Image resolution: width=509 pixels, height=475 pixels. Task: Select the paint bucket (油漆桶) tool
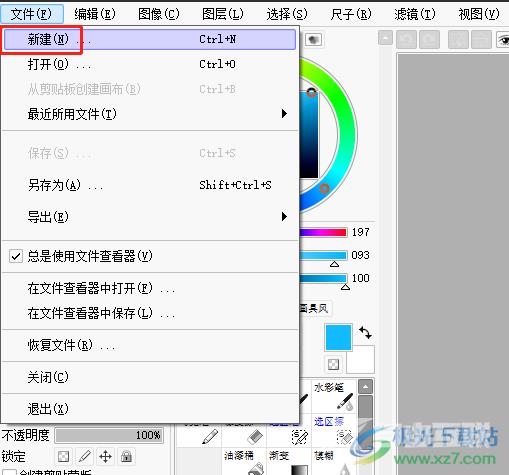[x=243, y=462]
